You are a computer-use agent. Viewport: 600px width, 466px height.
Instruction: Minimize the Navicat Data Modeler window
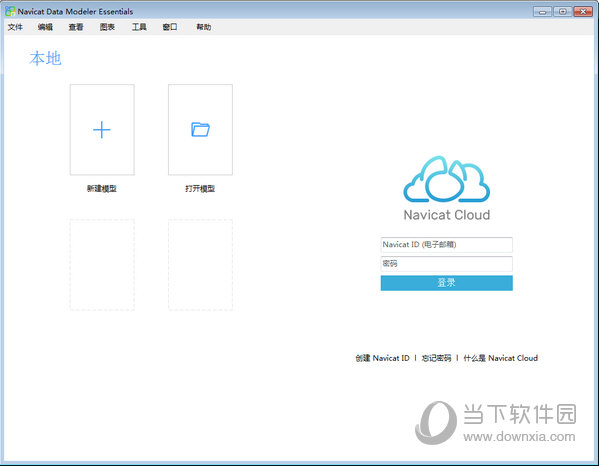[x=543, y=11]
